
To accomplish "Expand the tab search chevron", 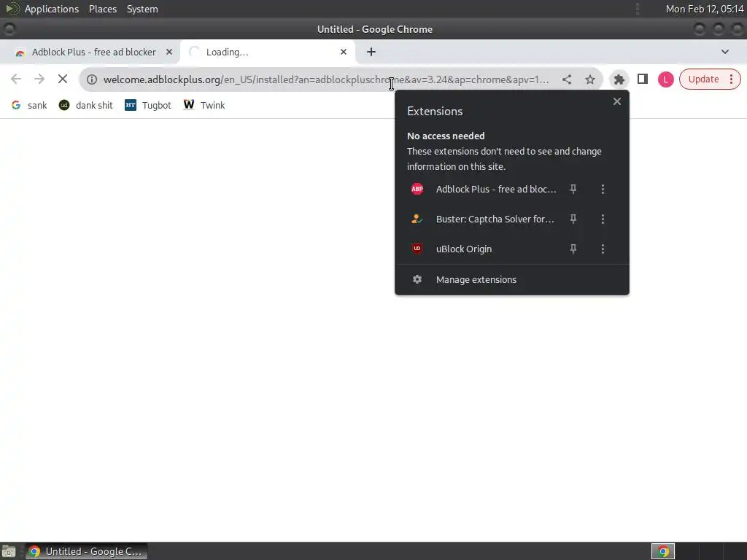I will click(x=724, y=52).
